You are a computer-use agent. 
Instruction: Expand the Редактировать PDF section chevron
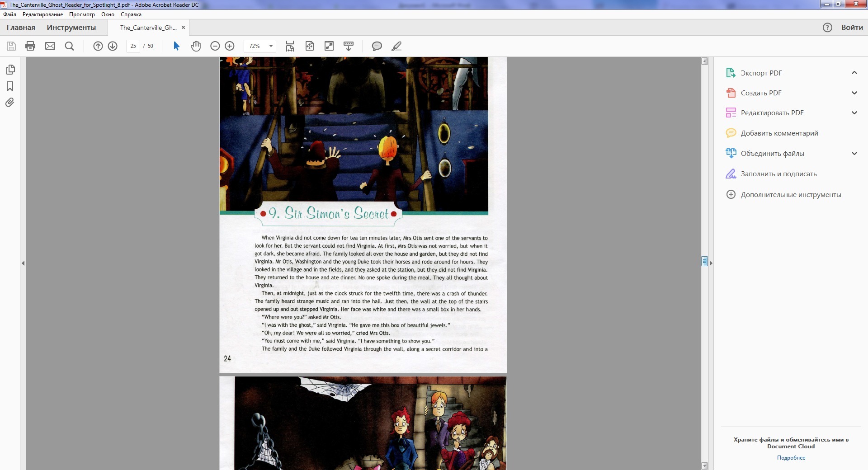(854, 113)
